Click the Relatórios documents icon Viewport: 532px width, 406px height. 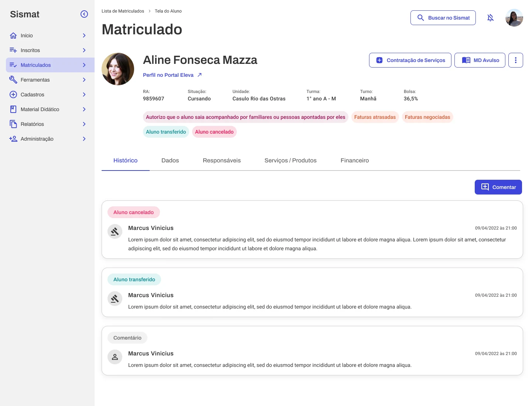pos(13,124)
